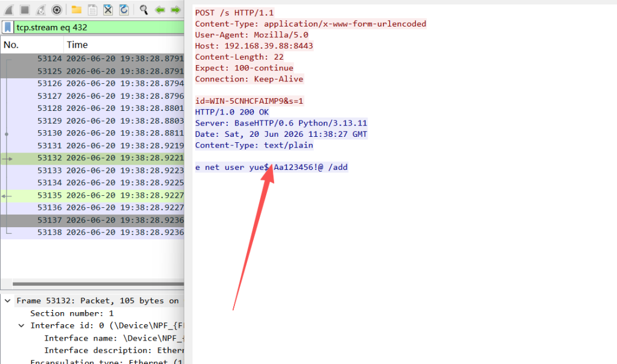Screen dimensions: 617x364
Task: Select packet row 53125
Action: point(92,71)
